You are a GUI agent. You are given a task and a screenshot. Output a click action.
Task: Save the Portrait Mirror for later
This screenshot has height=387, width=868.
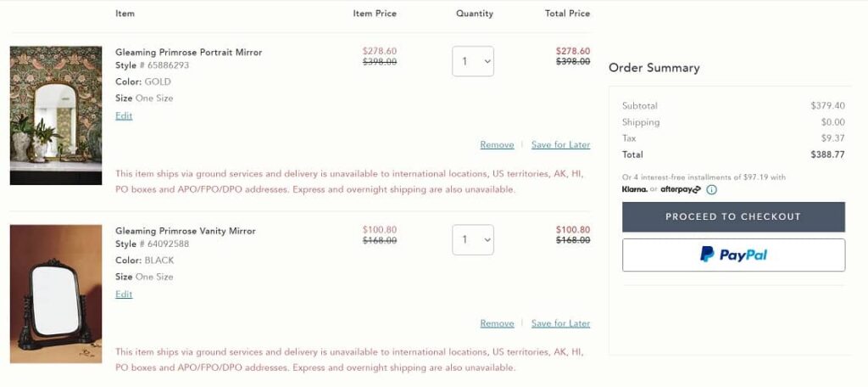pos(560,145)
